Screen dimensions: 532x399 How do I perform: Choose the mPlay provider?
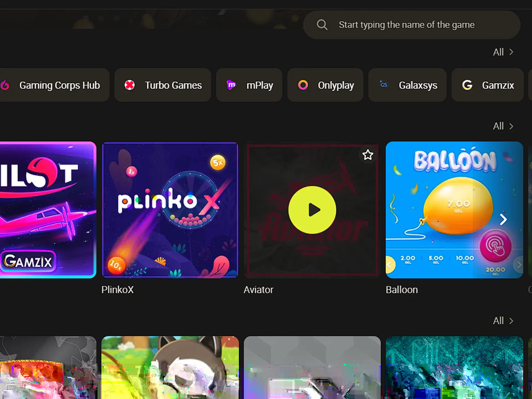click(x=249, y=85)
